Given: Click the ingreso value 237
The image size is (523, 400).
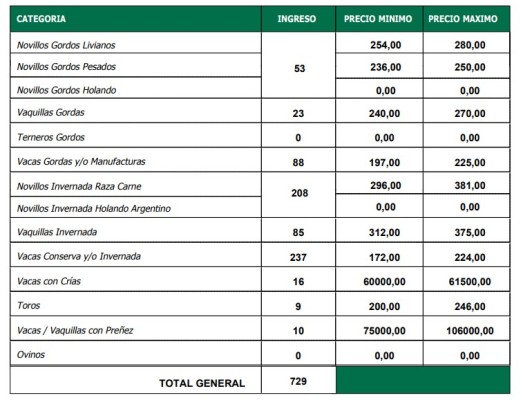Looking at the screenshot, I should [299, 255].
